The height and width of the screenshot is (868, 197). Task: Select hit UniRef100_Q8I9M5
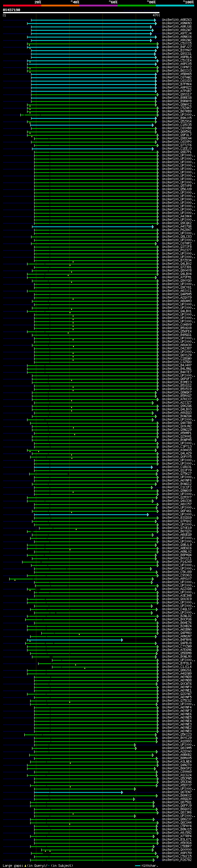[x=177, y=748]
